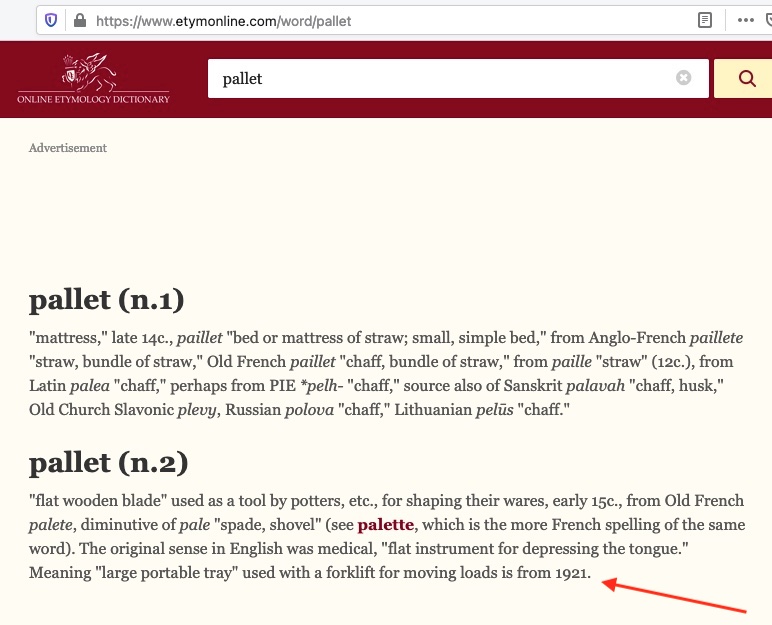Viewport: 772px width, 625px height.
Task: Click inside the 'pallet' search field
Action: (x=440, y=78)
